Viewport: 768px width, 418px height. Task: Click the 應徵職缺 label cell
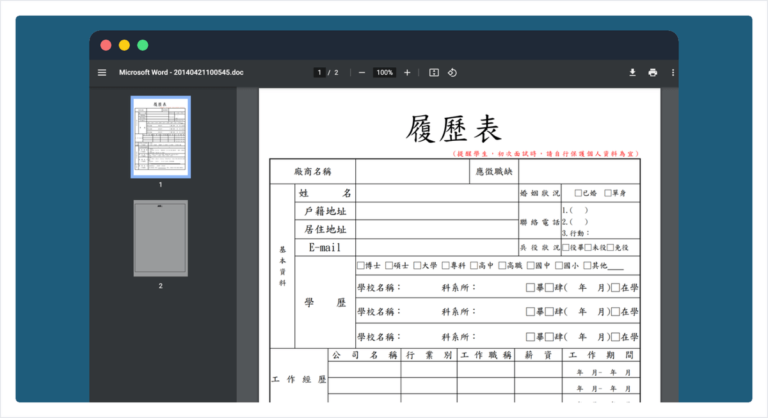[x=494, y=172]
